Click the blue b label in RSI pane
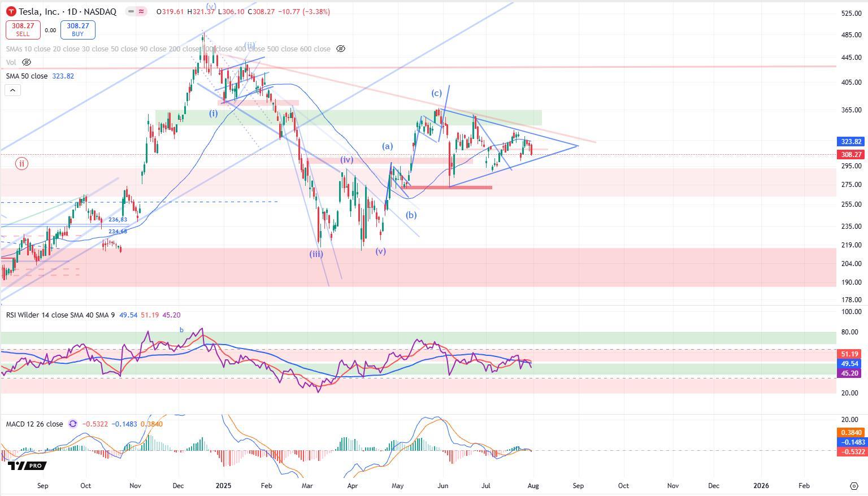The image size is (868, 496). pyautogui.click(x=181, y=329)
